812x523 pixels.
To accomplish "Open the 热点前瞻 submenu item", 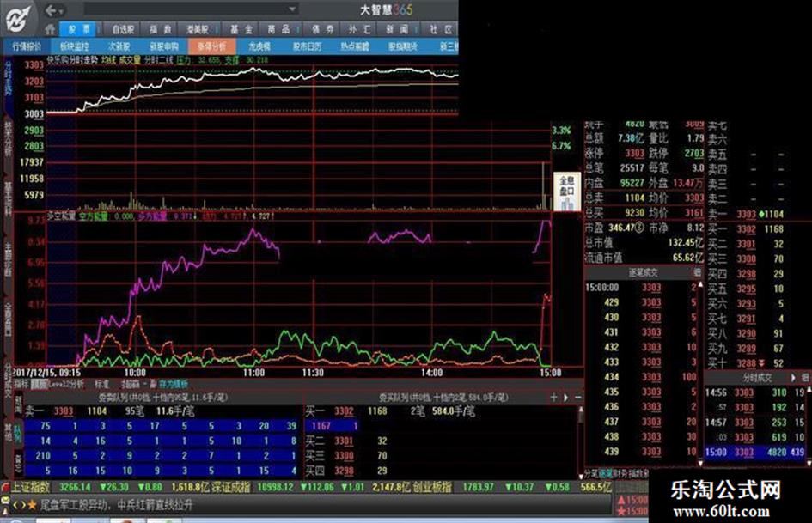I will (x=355, y=46).
